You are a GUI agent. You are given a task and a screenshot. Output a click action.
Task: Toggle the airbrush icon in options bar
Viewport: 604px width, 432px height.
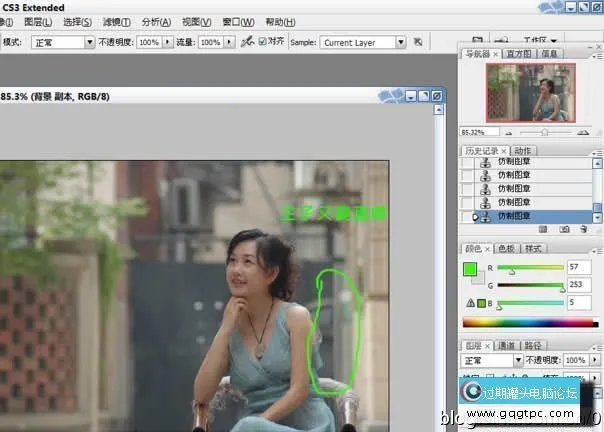coord(247,42)
